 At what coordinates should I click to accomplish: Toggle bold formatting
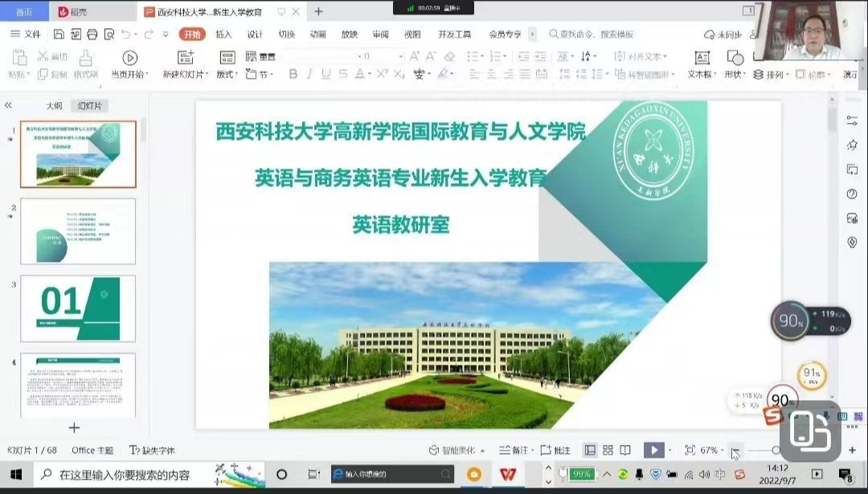(293, 74)
